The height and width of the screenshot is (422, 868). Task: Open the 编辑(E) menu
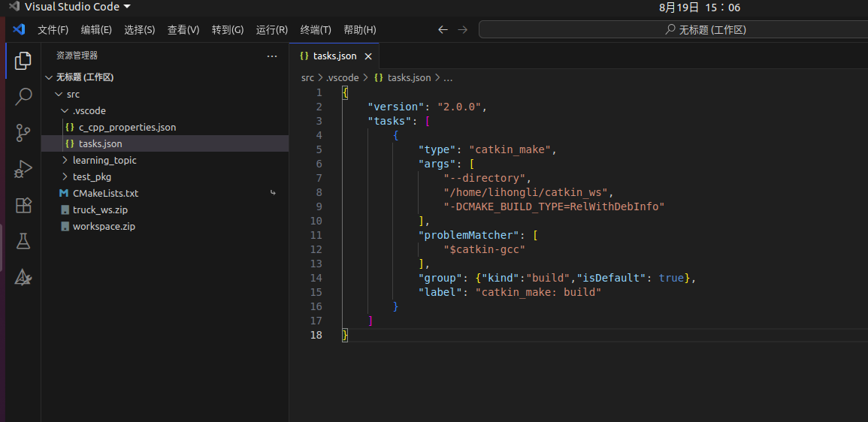tap(96, 30)
